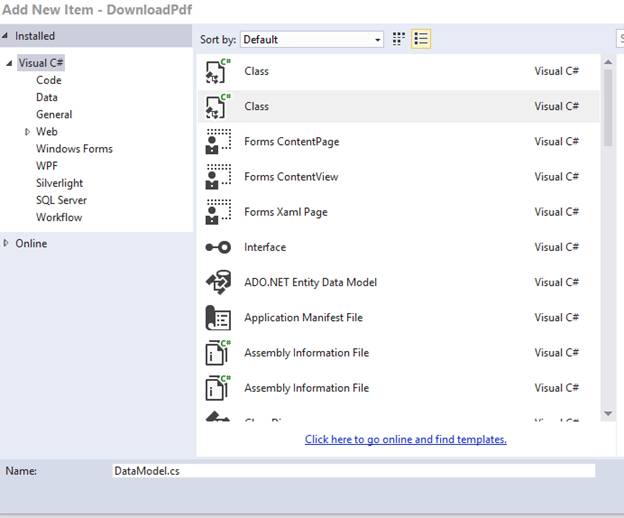Switch to medium icons list view
The width and height of the screenshot is (624, 518).
coord(421,39)
